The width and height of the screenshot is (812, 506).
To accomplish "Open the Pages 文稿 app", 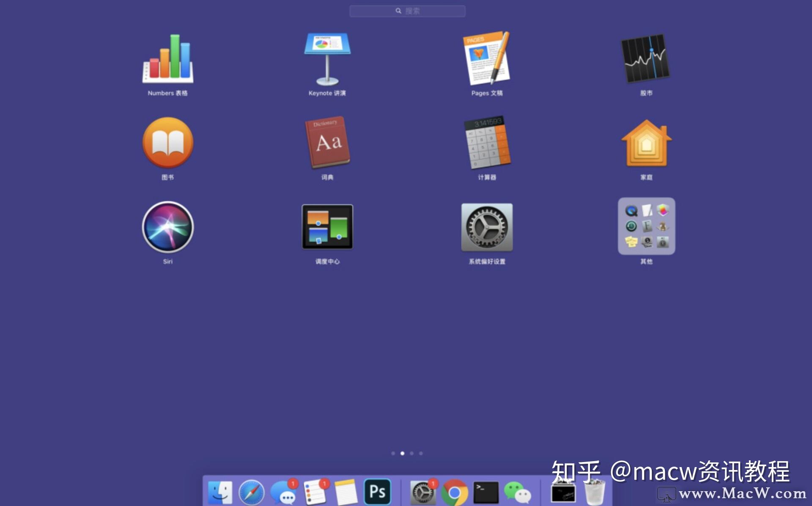I will [x=487, y=58].
